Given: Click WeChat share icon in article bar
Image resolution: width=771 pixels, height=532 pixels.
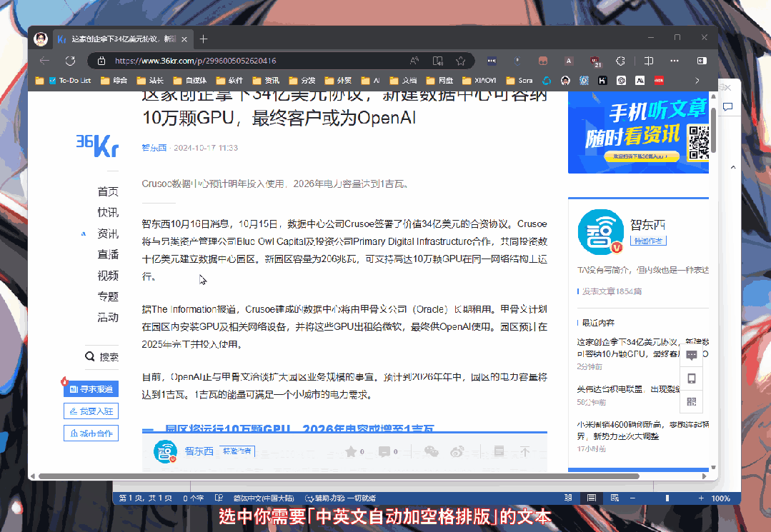Looking at the screenshot, I should 432,451.
